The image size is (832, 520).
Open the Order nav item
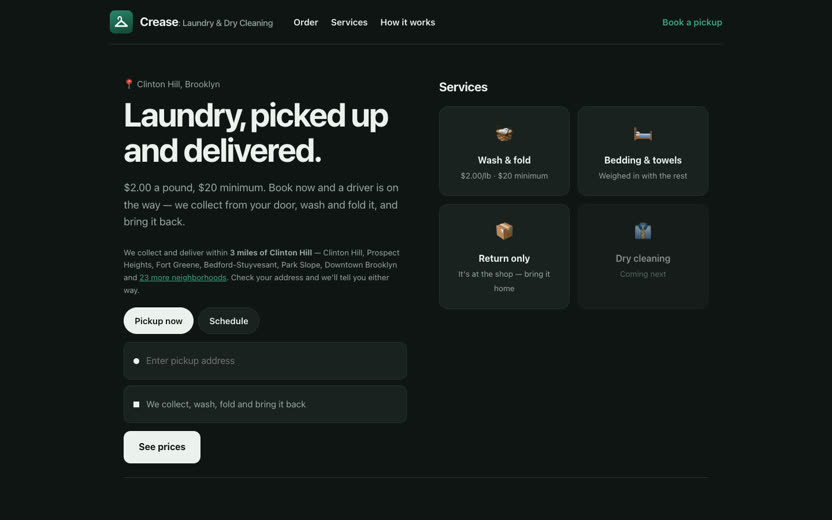coord(306,22)
